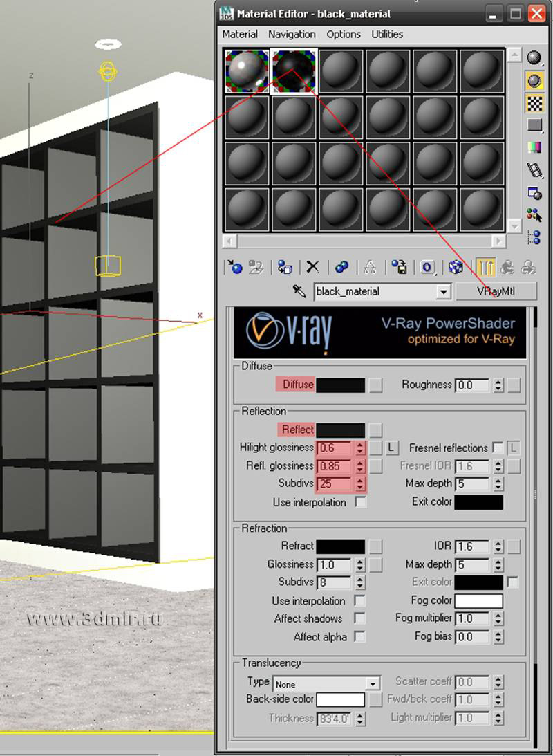Click the Reflect color swatch
The image size is (553, 756).
click(x=341, y=430)
